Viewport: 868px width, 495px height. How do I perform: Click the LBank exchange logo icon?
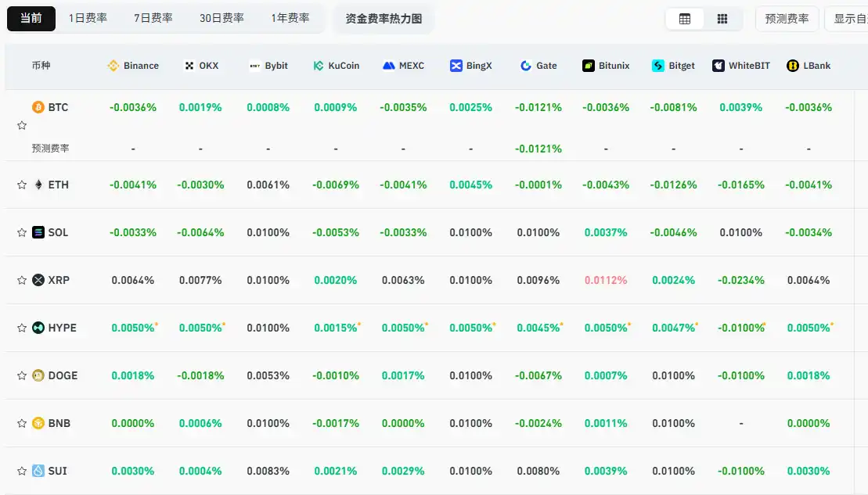[793, 66]
